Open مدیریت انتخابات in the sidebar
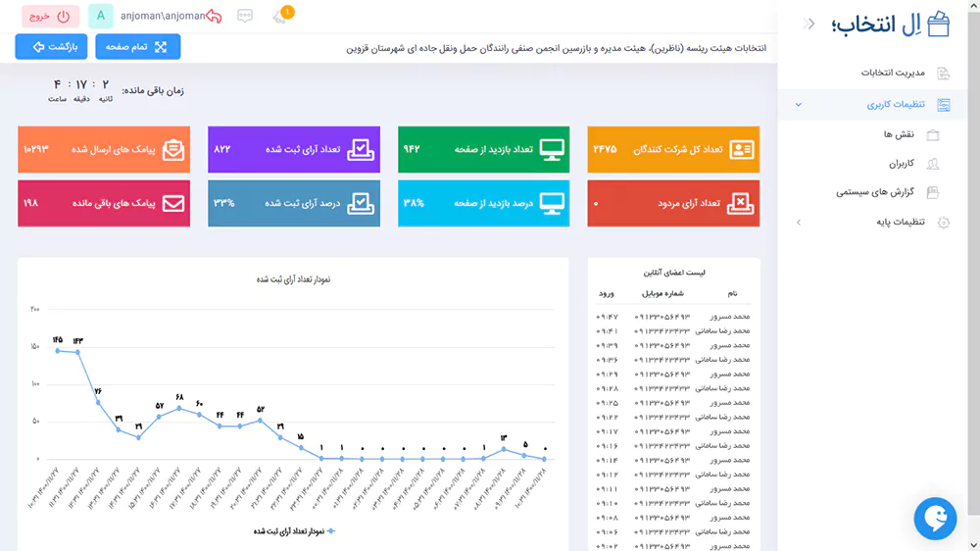This screenshot has width=980, height=551. click(x=892, y=74)
